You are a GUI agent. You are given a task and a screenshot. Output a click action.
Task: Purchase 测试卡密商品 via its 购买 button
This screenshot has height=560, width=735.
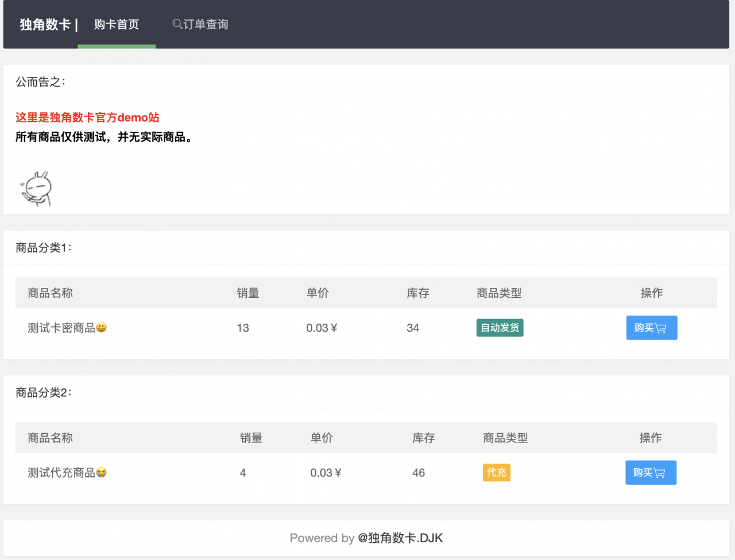click(652, 328)
